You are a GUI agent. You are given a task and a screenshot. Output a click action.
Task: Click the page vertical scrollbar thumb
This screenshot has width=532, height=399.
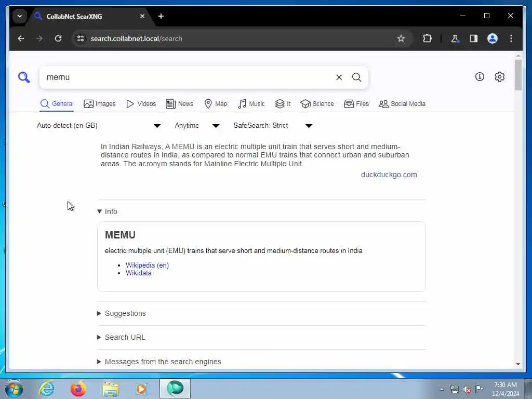(x=518, y=75)
